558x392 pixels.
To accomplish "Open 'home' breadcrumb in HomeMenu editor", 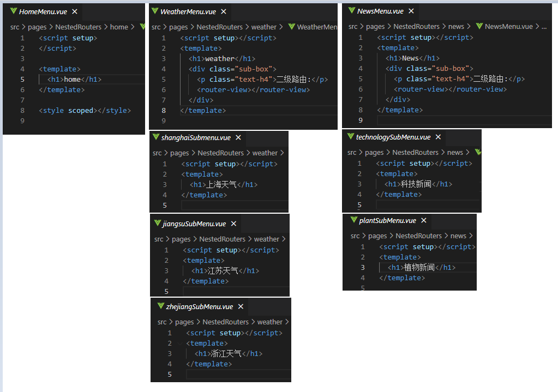I will (119, 27).
